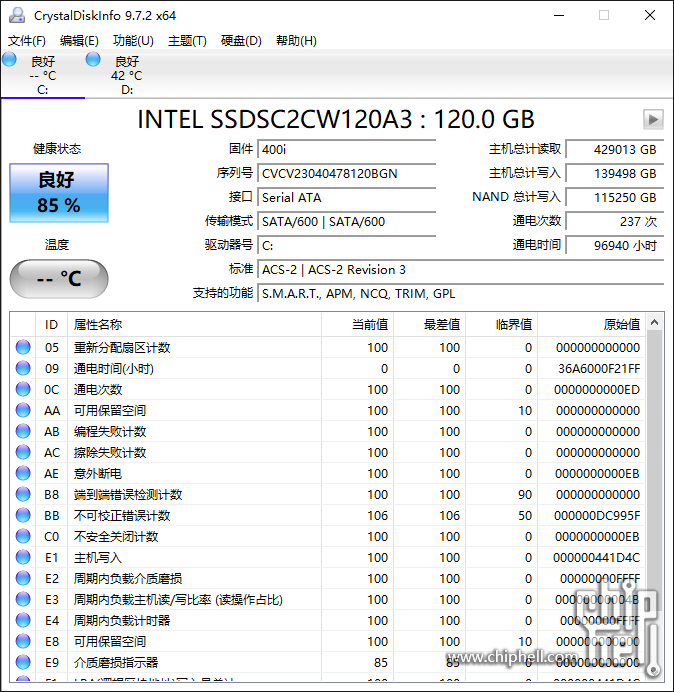Click host total writes value 139498 GB
This screenshot has width=674, height=692.
pos(615,173)
